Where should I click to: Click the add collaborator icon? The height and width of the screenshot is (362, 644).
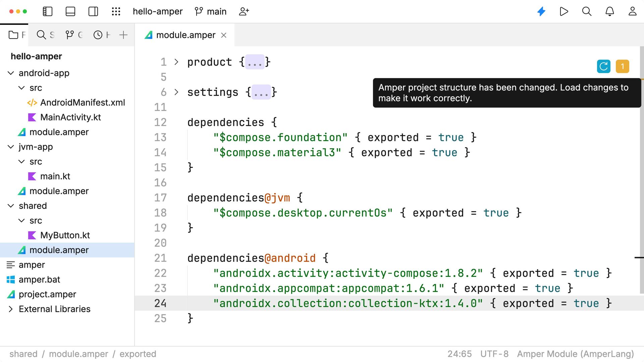(244, 11)
